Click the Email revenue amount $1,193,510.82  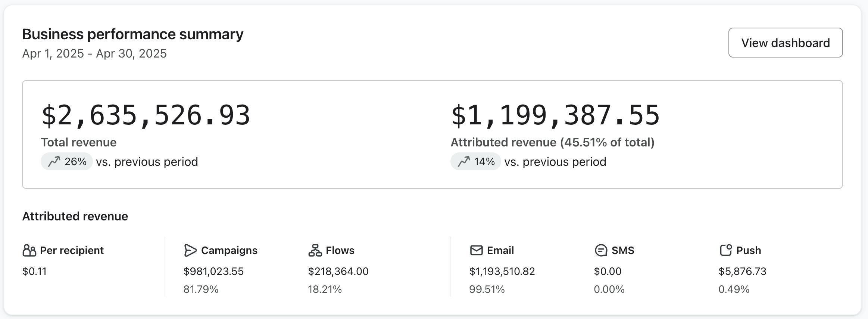[x=502, y=271]
